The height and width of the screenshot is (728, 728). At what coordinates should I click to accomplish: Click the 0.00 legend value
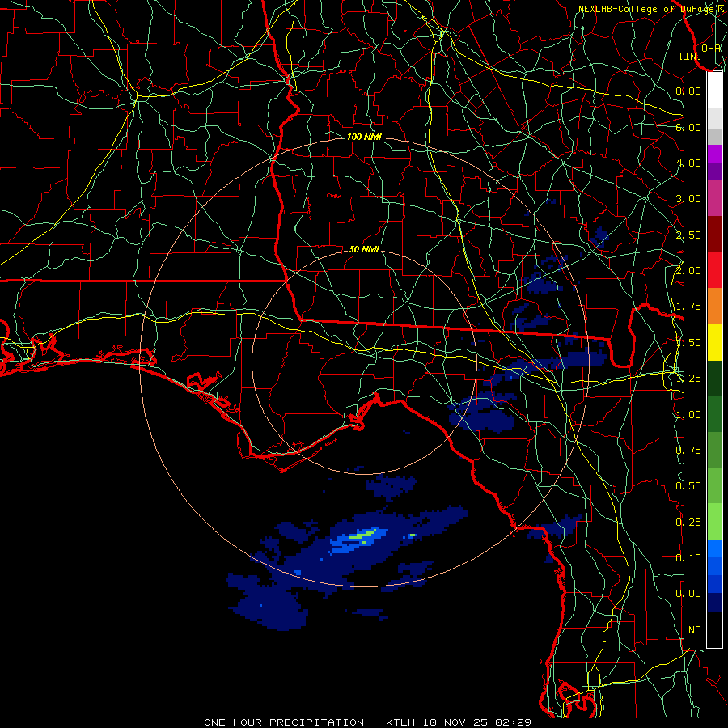688,594
